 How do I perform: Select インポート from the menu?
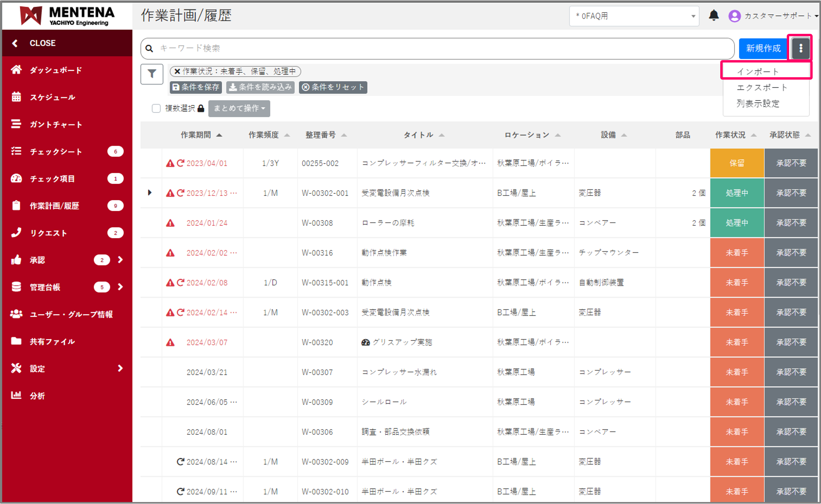pyautogui.click(x=757, y=71)
